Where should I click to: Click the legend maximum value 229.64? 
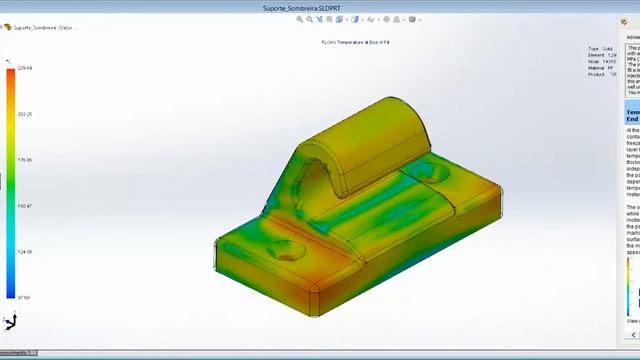25,68
